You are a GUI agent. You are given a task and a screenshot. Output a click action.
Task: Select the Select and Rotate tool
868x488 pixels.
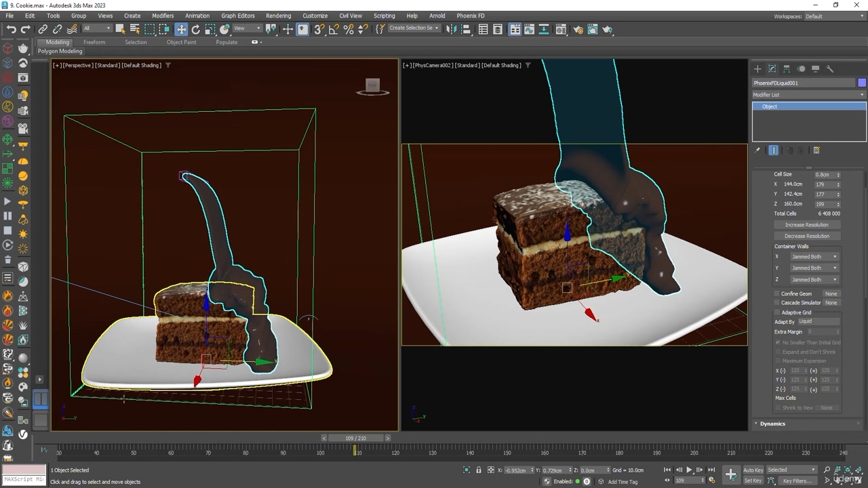[x=196, y=28]
